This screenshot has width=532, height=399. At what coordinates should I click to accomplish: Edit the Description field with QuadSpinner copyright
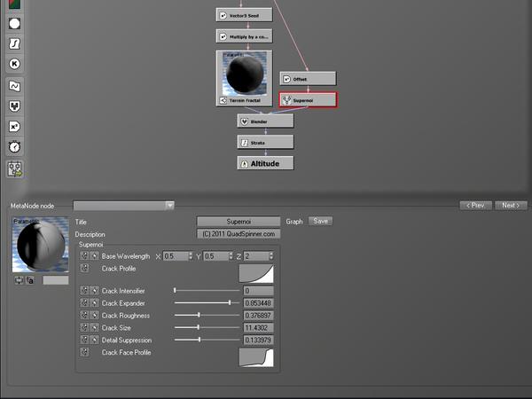(239, 234)
